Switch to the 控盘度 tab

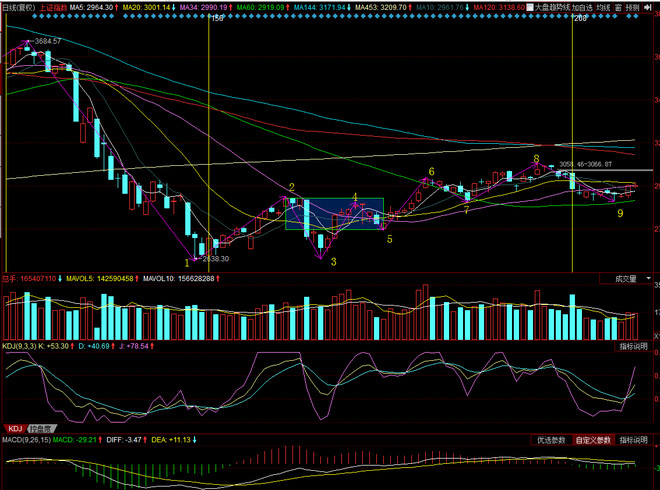[x=41, y=429]
